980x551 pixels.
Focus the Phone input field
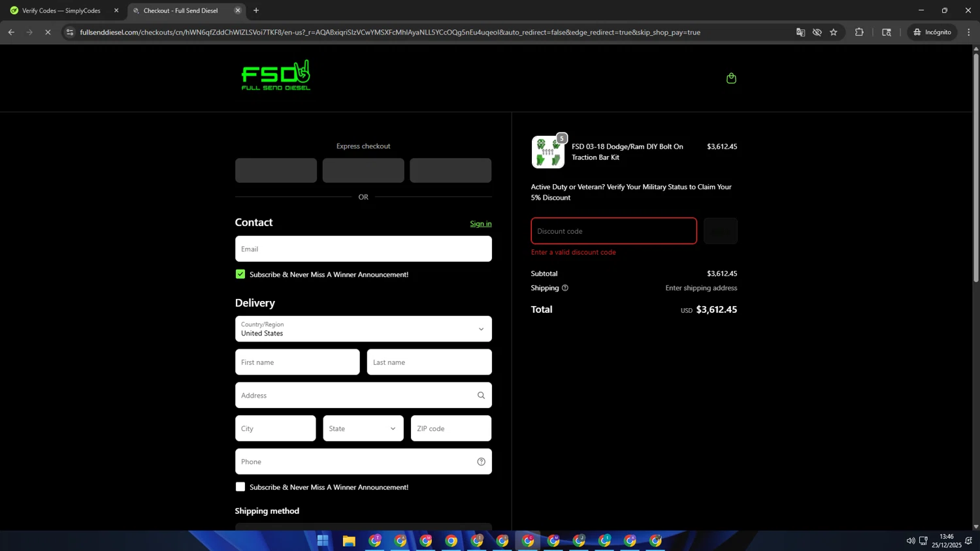363,462
